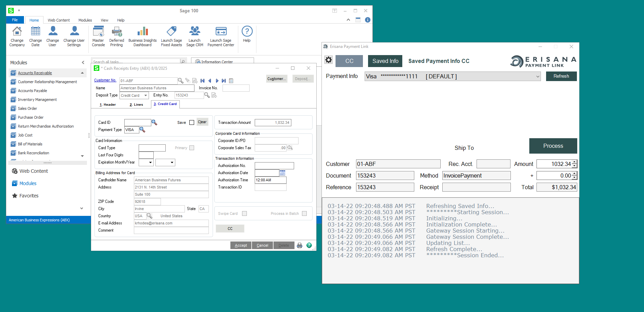Image resolution: width=644 pixels, height=312 pixels.
Task: Toggle the Process in Batch checkbox
Action: (x=304, y=213)
